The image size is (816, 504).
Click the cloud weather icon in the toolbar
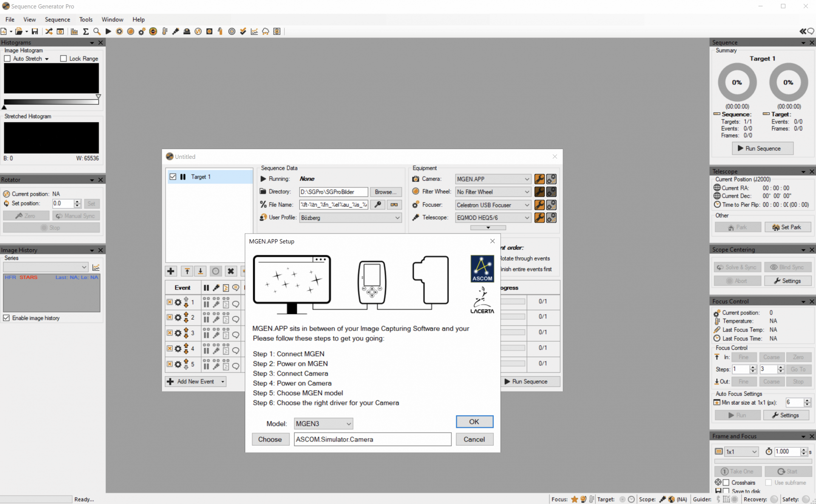point(266,31)
